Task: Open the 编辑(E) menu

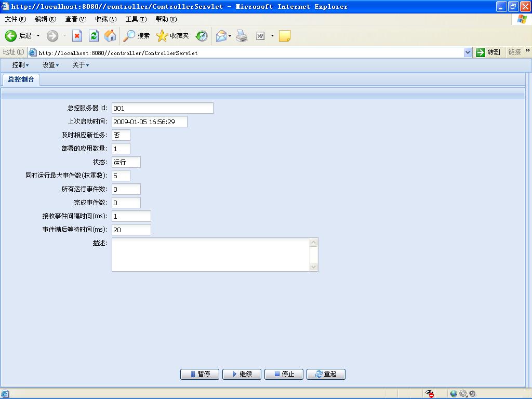Action: click(x=46, y=19)
